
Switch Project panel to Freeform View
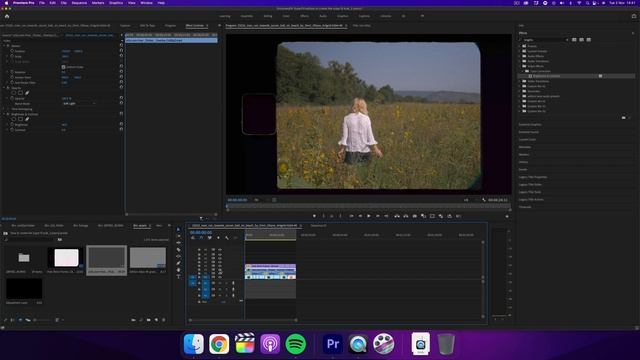tap(28, 320)
